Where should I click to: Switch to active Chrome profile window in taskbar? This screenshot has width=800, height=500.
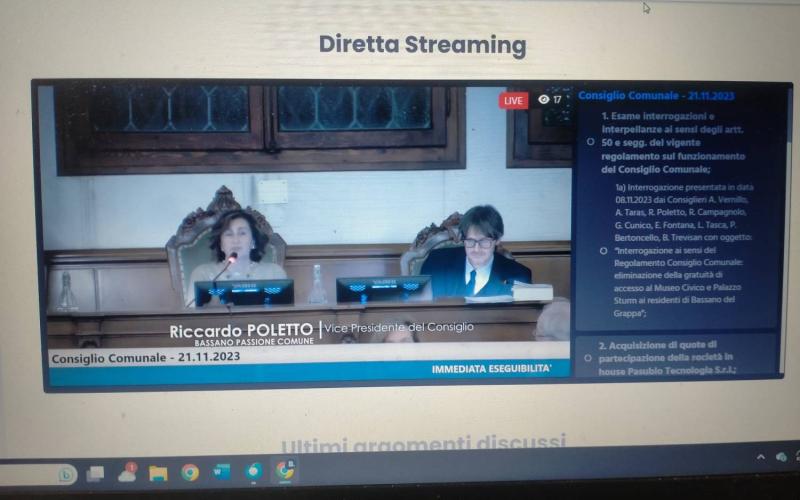click(x=285, y=470)
